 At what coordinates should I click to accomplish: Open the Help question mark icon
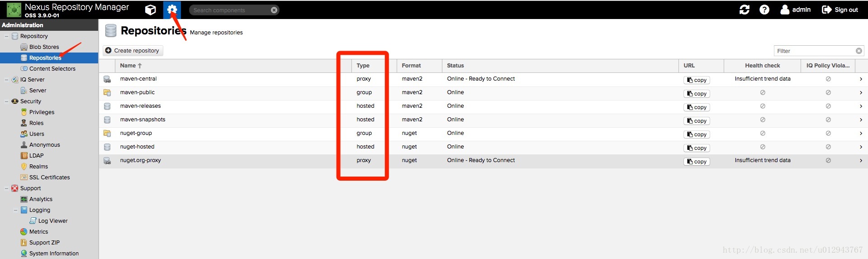[764, 10]
